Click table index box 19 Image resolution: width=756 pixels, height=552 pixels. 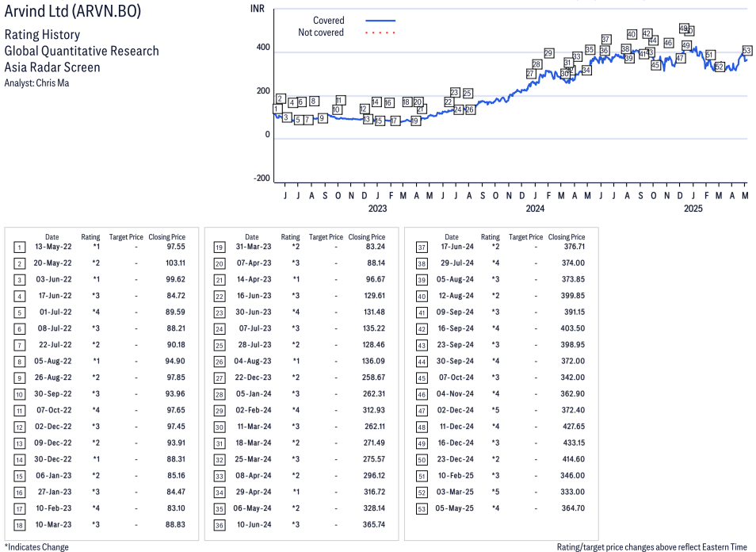220,247
